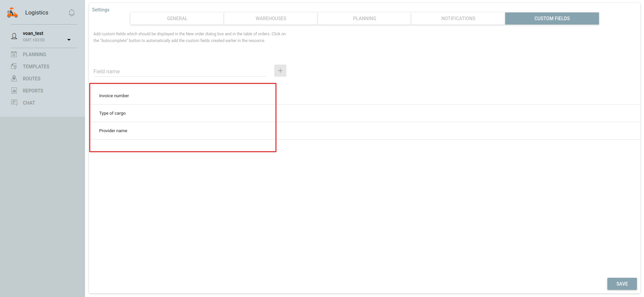Click the Custom Fields tab
The width and height of the screenshot is (644, 297).
552,18
